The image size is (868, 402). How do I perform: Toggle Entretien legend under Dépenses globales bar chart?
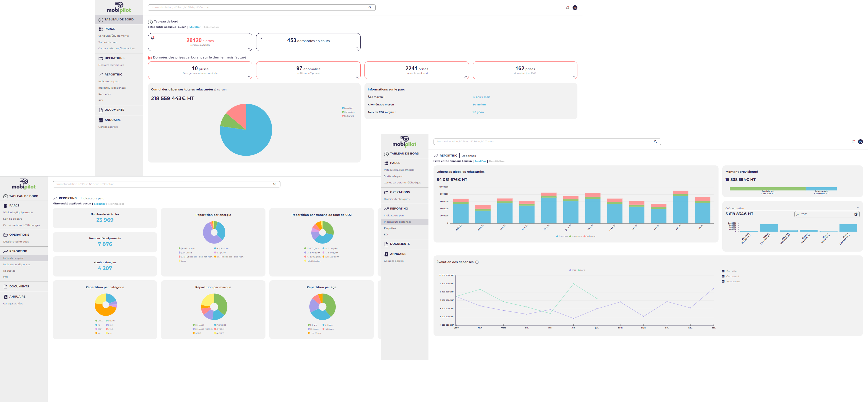[562, 236]
